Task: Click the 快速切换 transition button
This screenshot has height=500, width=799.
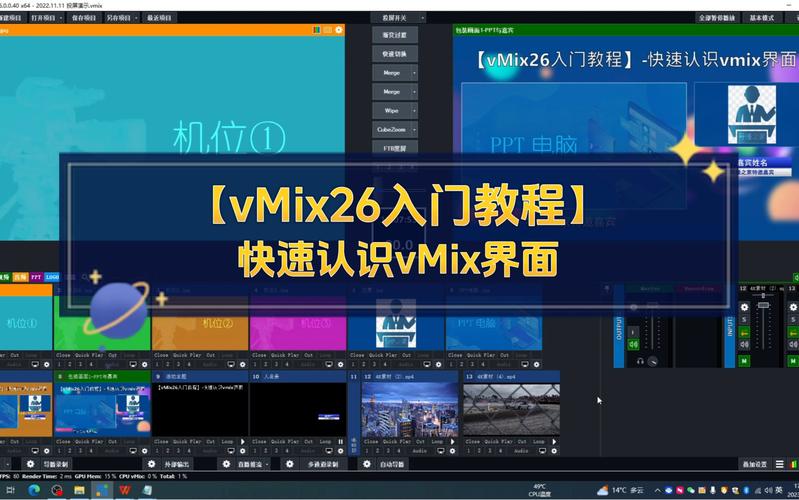Action: (x=395, y=54)
